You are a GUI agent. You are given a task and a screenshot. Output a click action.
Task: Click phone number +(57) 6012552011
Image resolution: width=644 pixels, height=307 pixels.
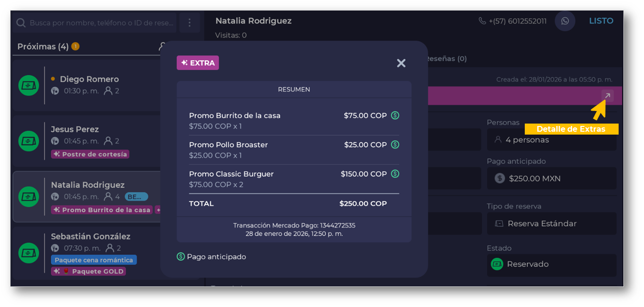(513, 21)
